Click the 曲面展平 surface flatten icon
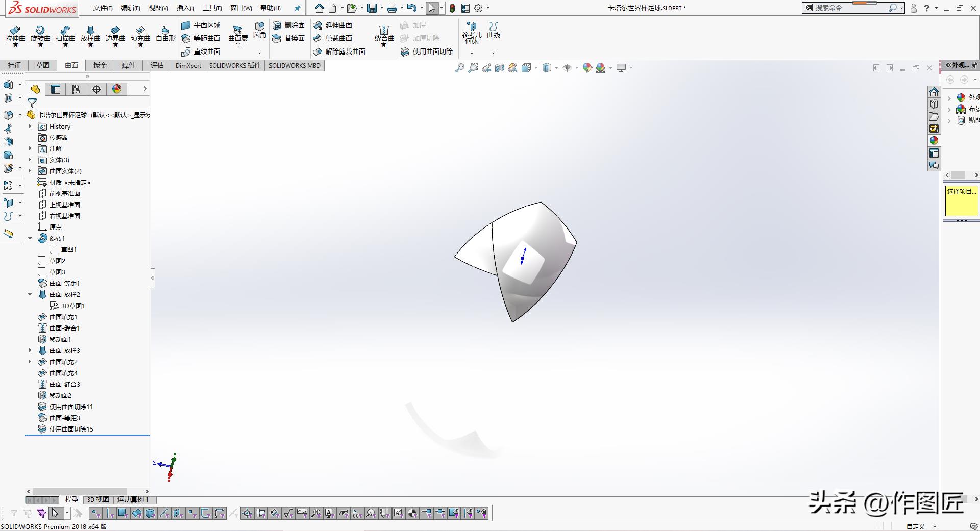The image size is (980, 531). [238, 36]
